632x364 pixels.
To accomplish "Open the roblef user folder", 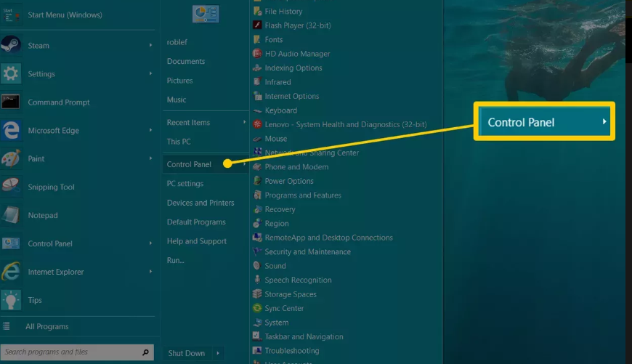I will [x=177, y=42].
